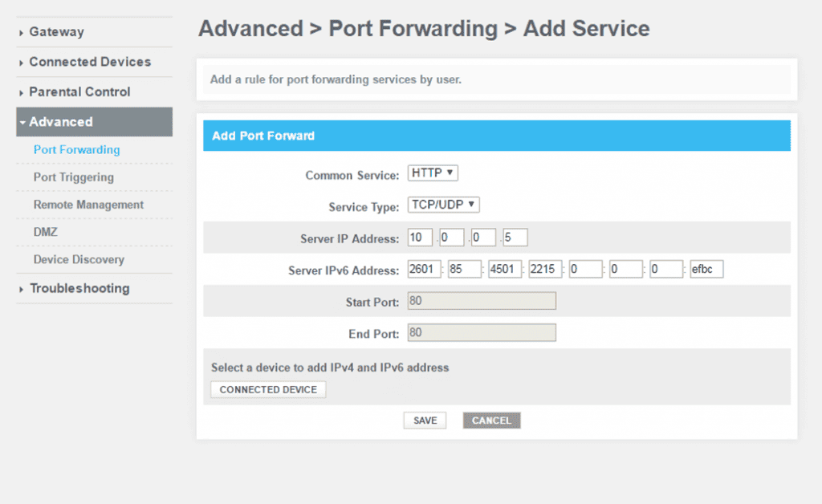Save the port forward rule

point(425,421)
